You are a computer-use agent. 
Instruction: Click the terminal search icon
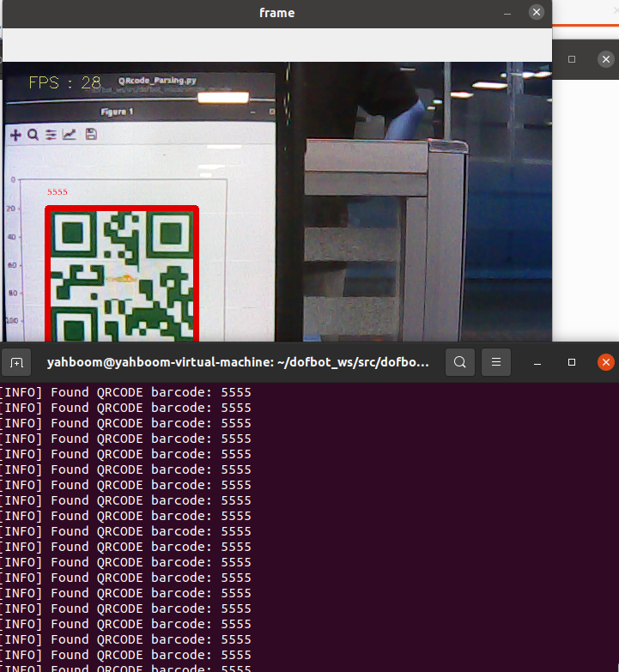pyautogui.click(x=460, y=362)
